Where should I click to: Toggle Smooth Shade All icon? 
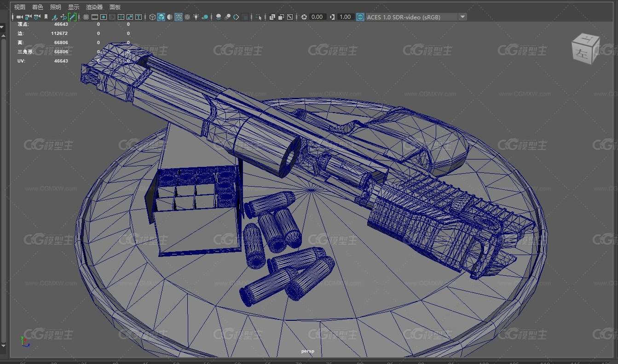(161, 17)
